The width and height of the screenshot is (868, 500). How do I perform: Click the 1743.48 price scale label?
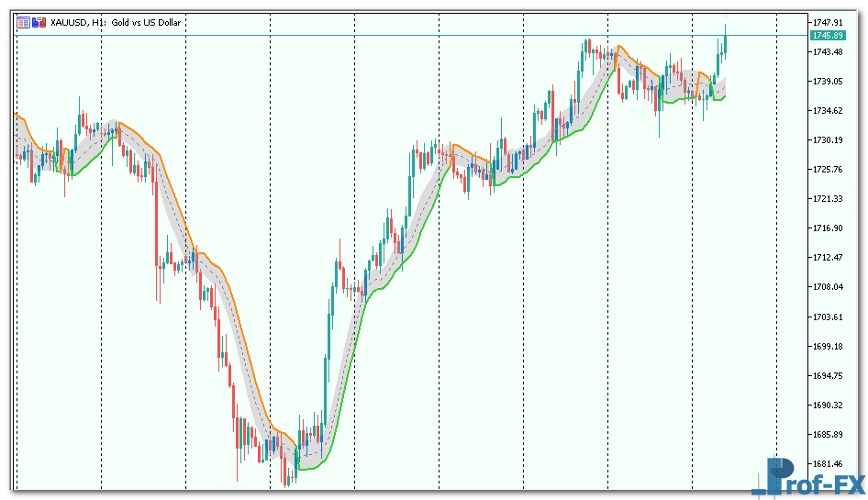(827, 51)
